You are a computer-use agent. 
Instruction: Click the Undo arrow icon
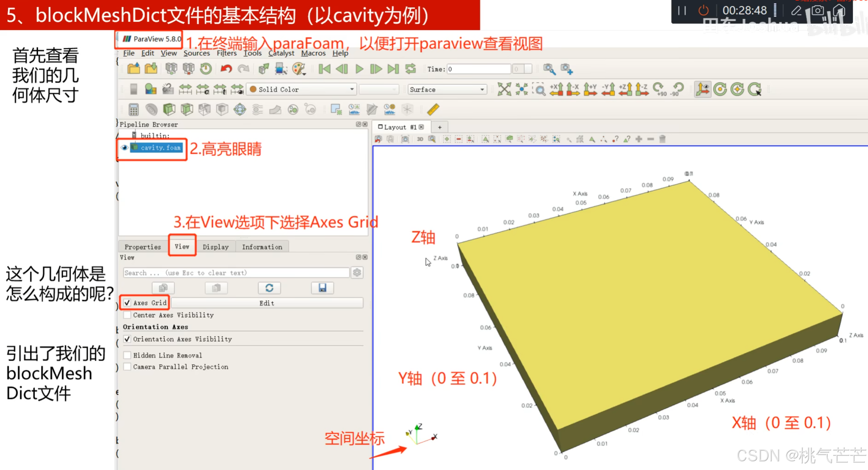[226, 69]
